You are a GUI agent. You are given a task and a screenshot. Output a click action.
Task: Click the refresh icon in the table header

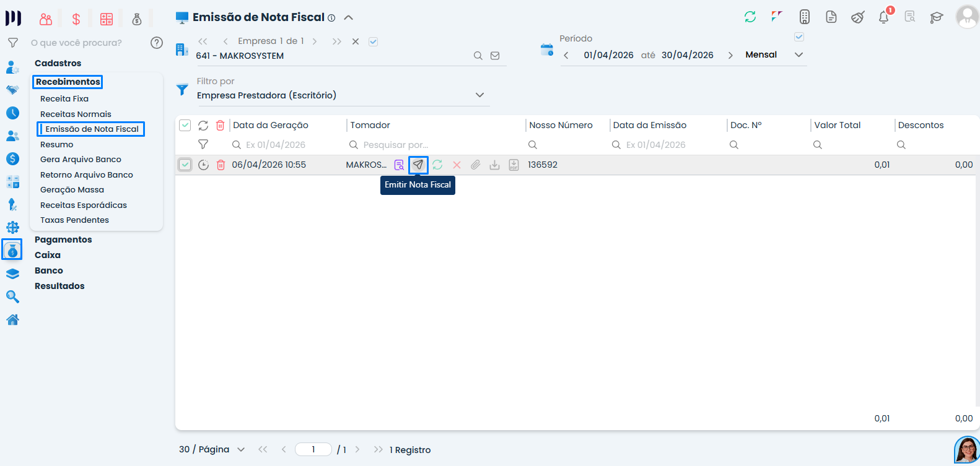point(203,125)
